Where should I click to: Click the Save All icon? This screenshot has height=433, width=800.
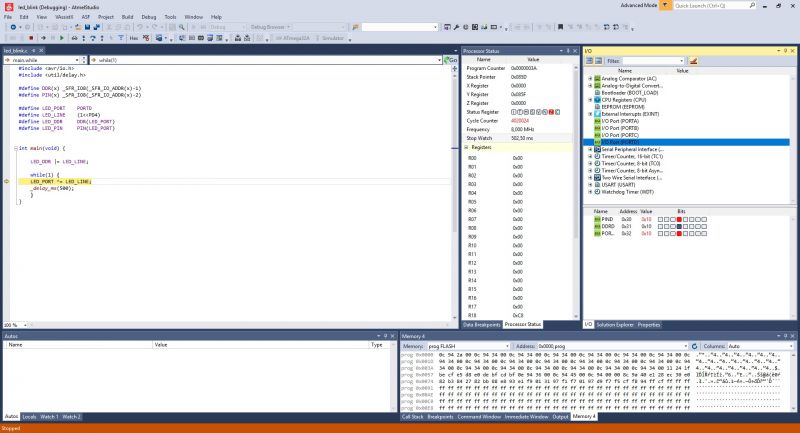coord(96,27)
